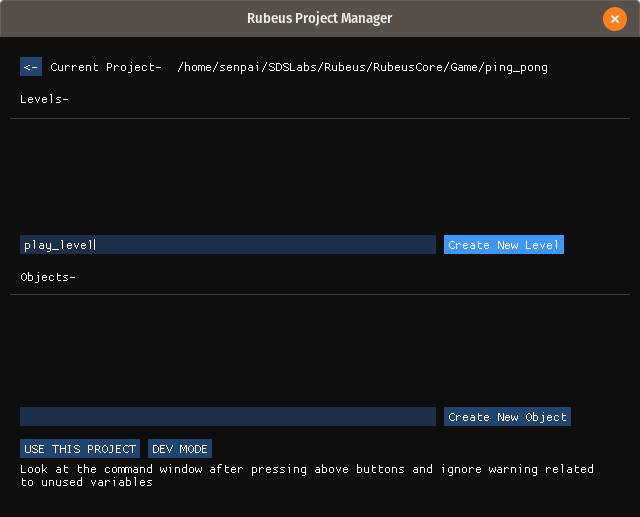Image resolution: width=640 pixels, height=517 pixels.
Task: Click the back arrow button
Action: tap(31, 67)
